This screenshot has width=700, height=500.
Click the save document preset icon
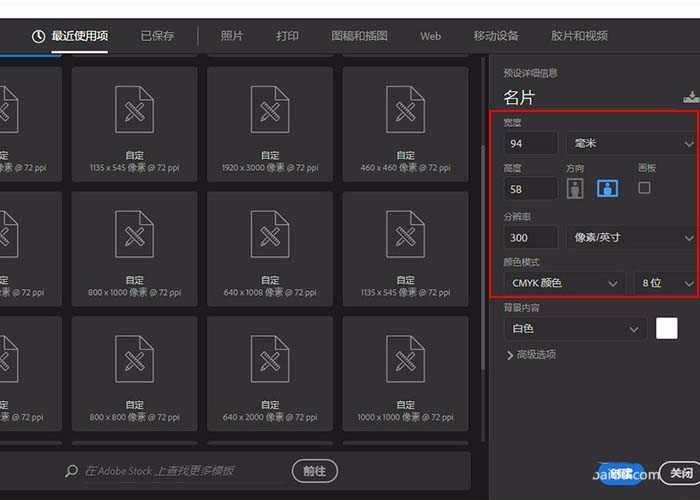690,97
